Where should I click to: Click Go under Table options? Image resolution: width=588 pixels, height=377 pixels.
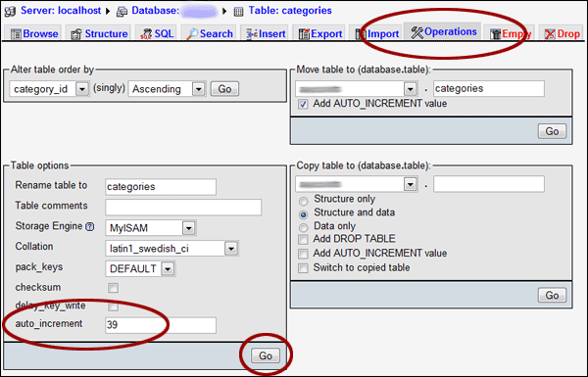tap(266, 355)
